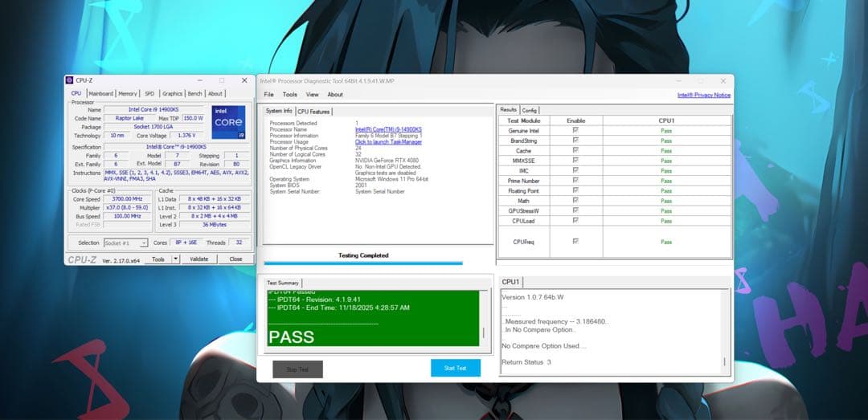This screenshot has width=868, height=420.
Task: Click the launch TaskManager link
Action: click(388, 141)
